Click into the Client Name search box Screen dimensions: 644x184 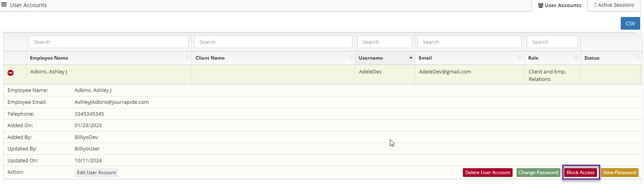click(273, 42)
